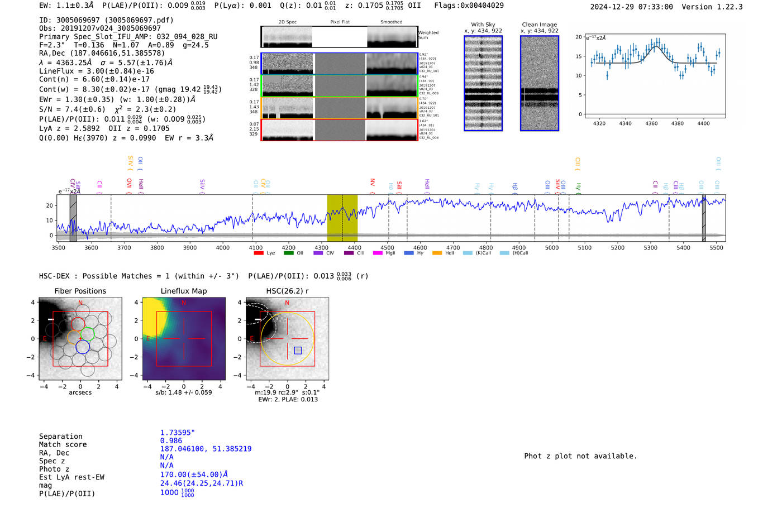This screenshot has height=532, width=782.
Task: Select the blue-bordered 2D fiber spectrum
Action: [339, 64]
